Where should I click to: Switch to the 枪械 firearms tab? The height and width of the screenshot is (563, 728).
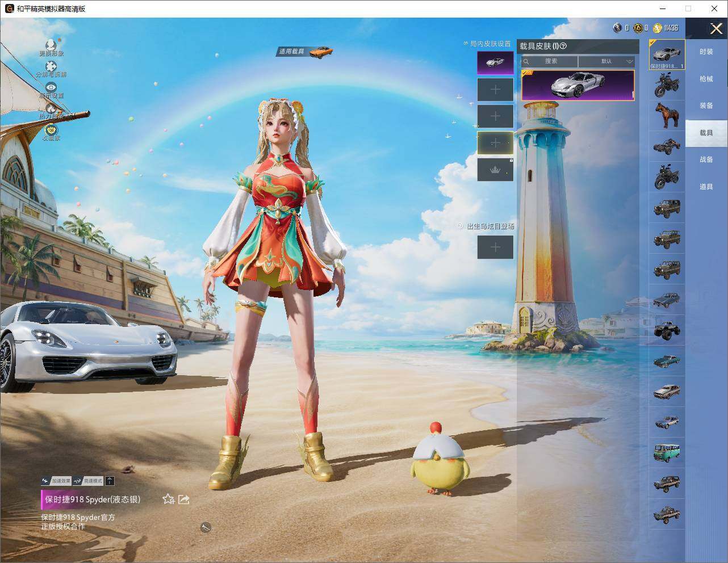[706, 79]
